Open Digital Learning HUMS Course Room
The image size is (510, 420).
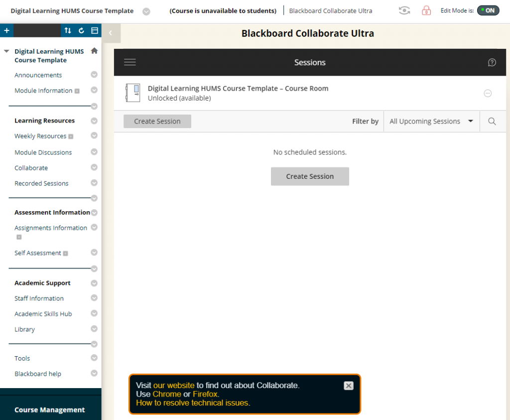point(238,89)
